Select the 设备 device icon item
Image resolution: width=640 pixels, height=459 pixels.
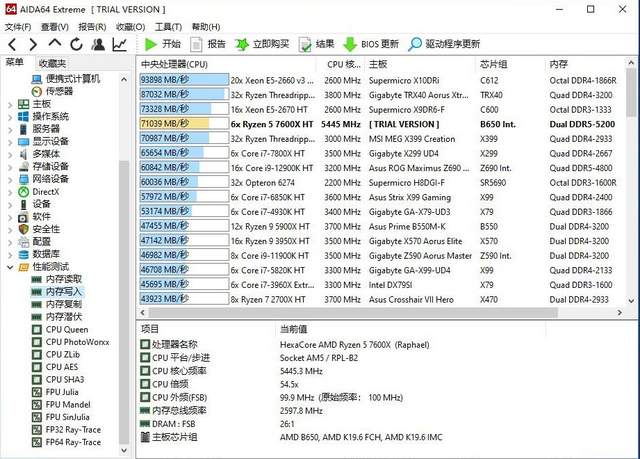coord(24,204)
